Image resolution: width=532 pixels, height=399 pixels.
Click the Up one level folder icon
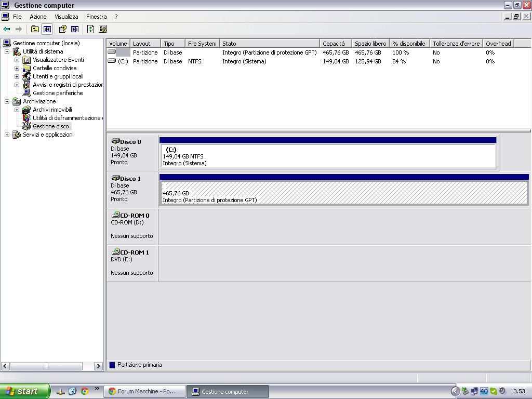35,29
